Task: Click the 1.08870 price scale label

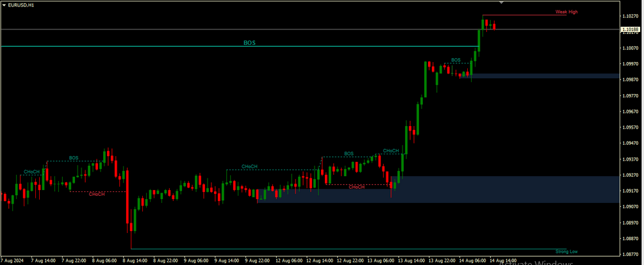Action: pyautogui.click(x=631, y=238)
